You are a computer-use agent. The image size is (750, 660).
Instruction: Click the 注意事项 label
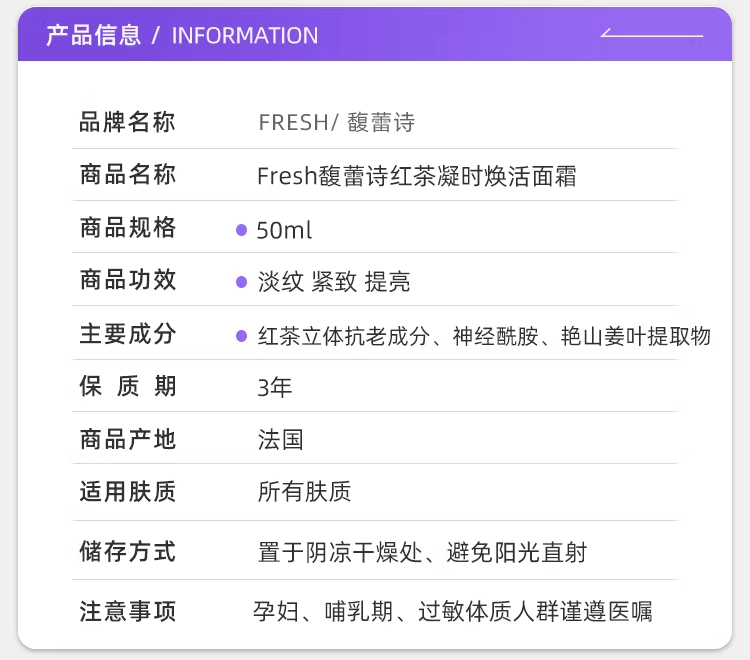coord(127,611)
